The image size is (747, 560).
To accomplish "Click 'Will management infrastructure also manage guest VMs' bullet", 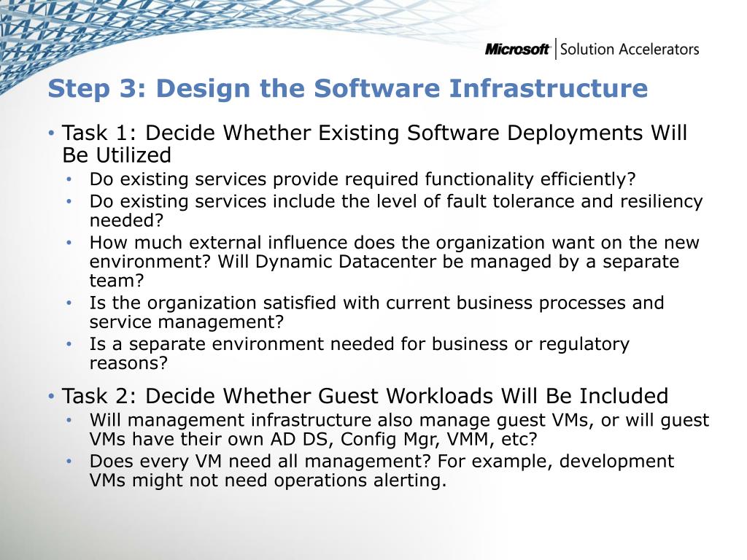I will [399, 429].
